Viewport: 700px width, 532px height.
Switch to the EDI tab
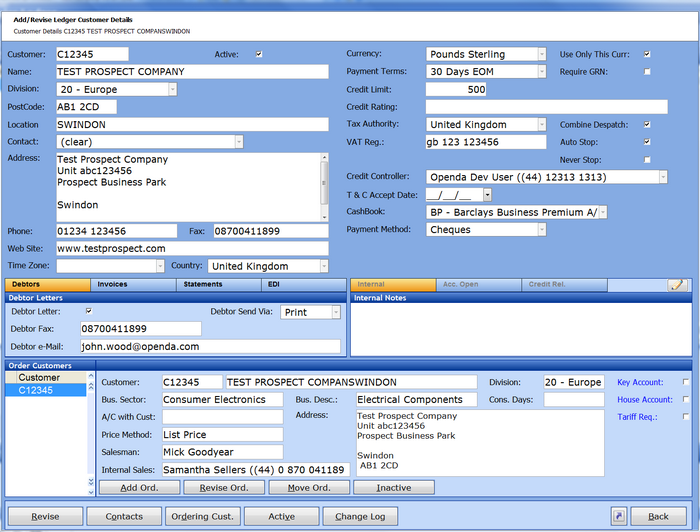(x=304, y=285)
